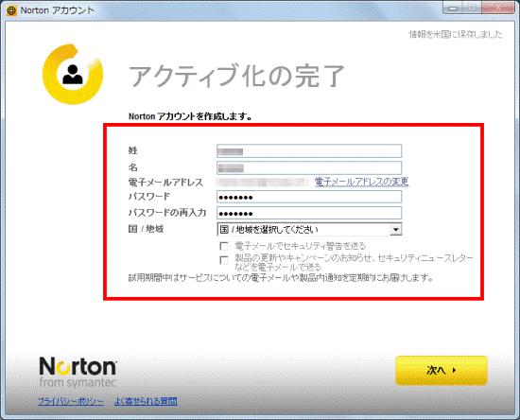
Task: Focus the 姓 (last name) input field
Action: (309, 151)
